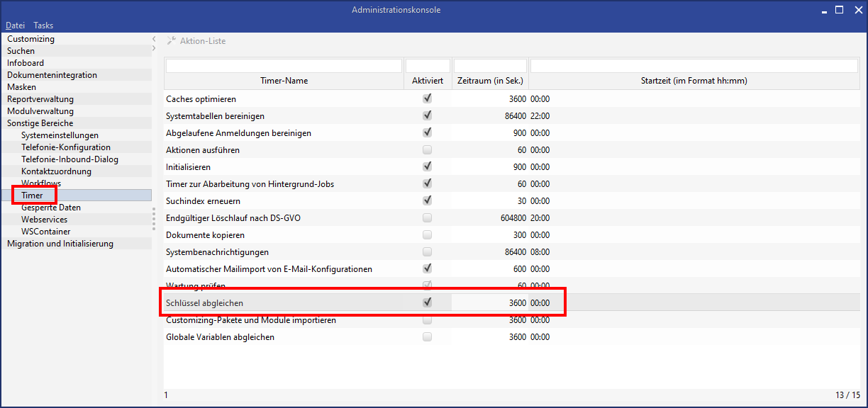
Task: Toggle Schlüssel abgleichen activation checkbox
Action: pyautogui.click(x=427, y=302)
